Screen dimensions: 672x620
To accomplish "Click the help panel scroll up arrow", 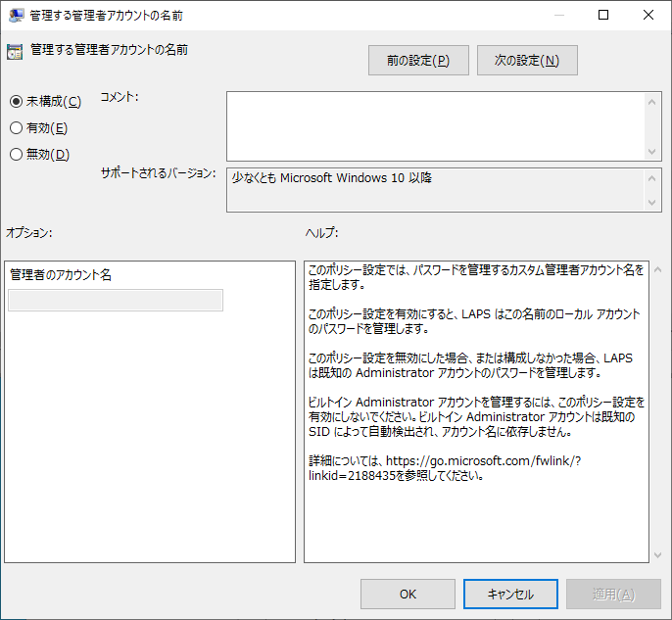I will 656,267.
